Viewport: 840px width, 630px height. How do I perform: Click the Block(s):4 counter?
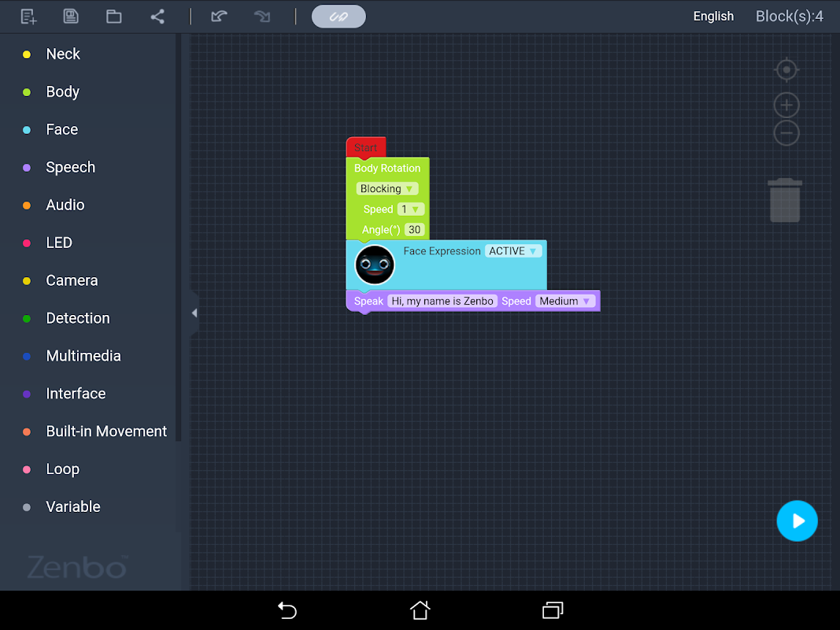(x=789, y=17)
